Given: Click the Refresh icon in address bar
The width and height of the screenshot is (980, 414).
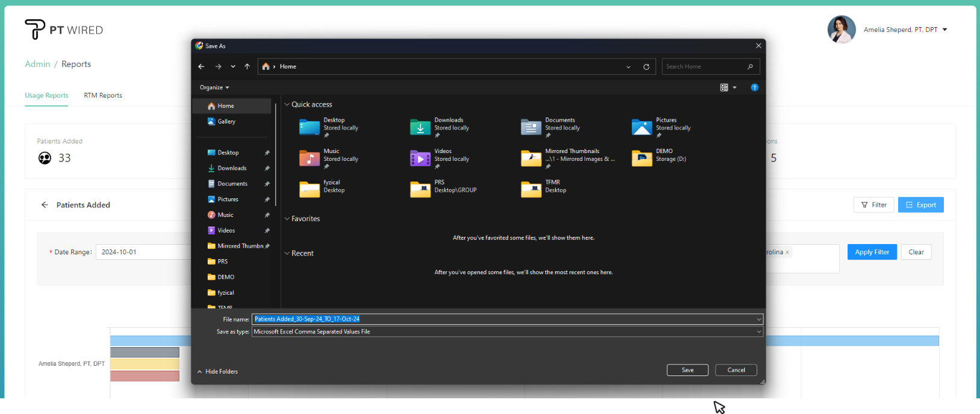Looking at the screenshot, I should [x=646, y=67].
